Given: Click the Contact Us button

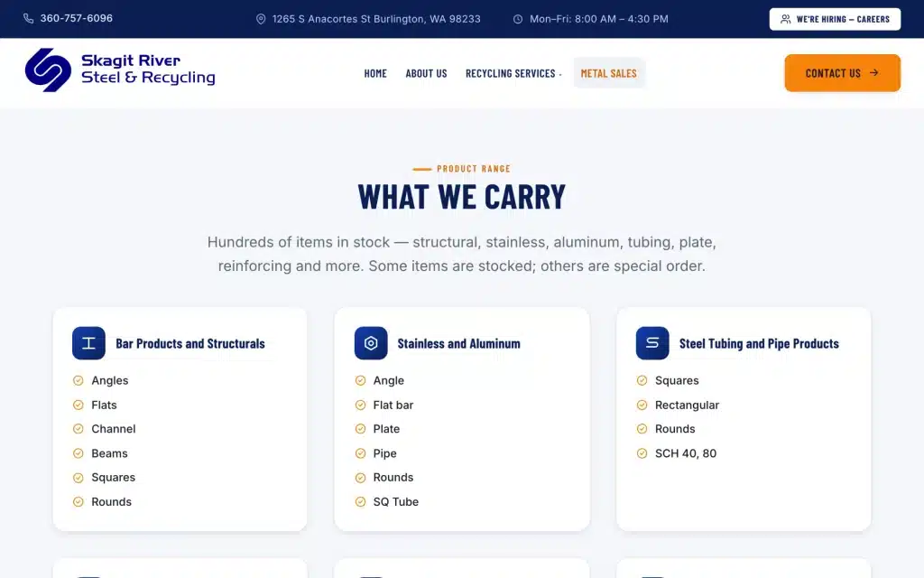Looking at the screenshot, I should point(842,73).
